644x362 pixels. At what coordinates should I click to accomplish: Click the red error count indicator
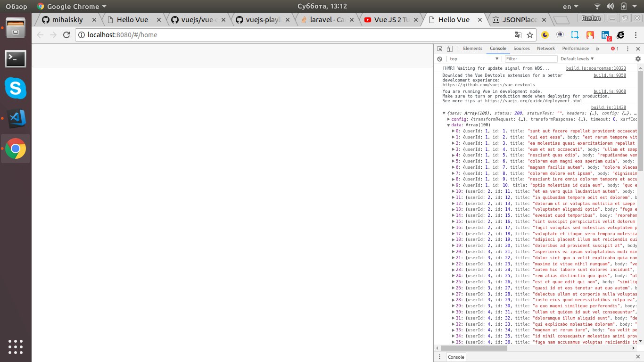click(x=615, y=49)
